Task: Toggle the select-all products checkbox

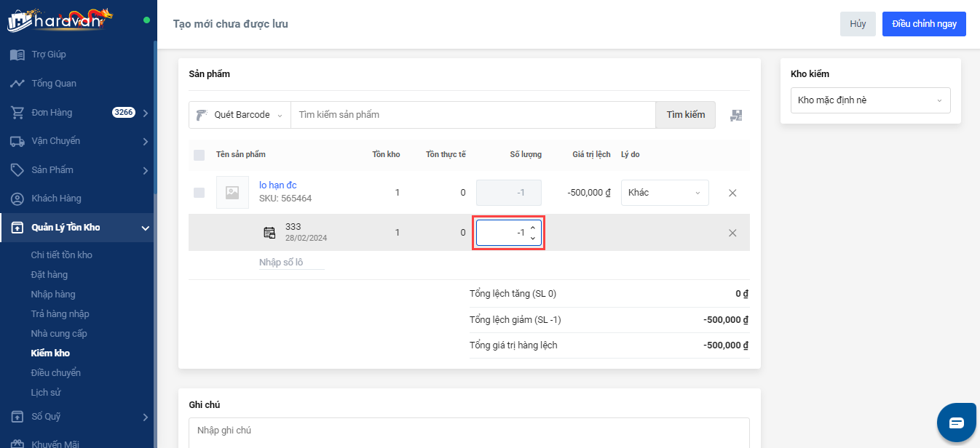Action: pyautogui.click(x=199, y=155)
